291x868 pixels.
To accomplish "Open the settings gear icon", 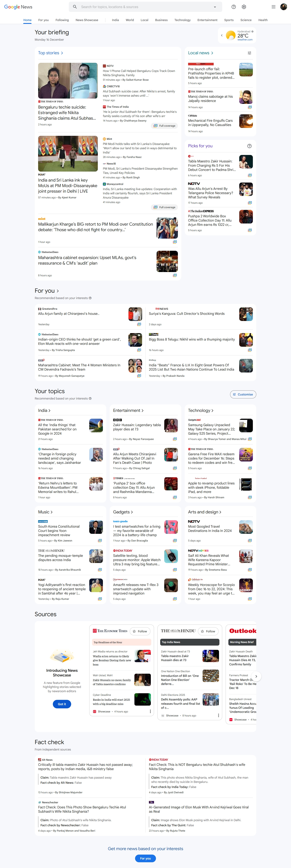I will coord(244,7).
